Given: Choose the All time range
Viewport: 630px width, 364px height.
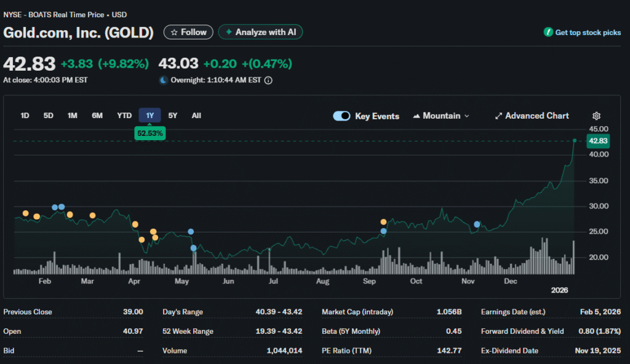Looking at the screenshot, I should 196,116.
